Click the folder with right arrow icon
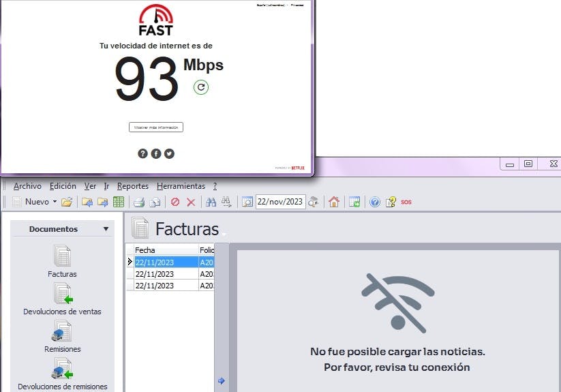This screenshot has width=561, height=392. 103,202
